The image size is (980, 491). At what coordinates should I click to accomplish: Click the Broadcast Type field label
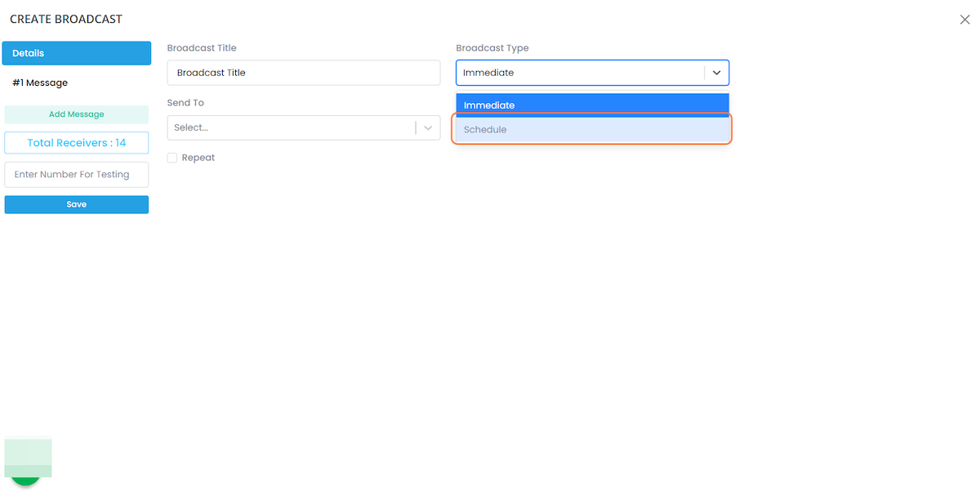[492, 48]
